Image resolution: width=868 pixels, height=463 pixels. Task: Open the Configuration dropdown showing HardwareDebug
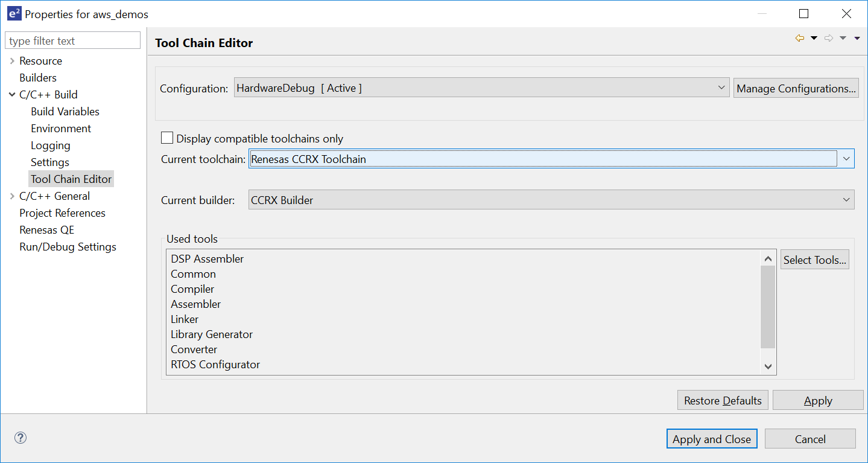pyautogui.click(x=721, y=88)
